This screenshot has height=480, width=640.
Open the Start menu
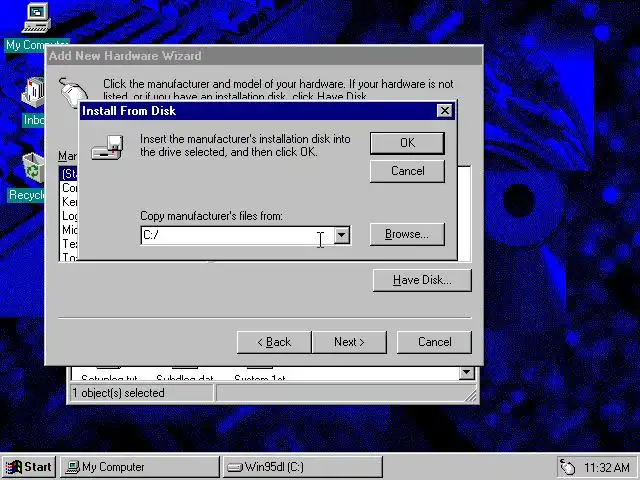tap(29, 467)
